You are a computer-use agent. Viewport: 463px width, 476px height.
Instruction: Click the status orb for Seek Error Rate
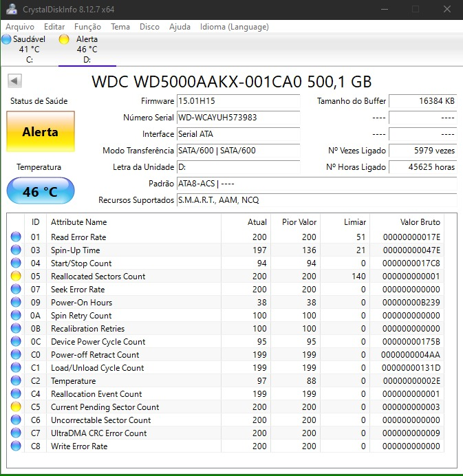pyautogui.click(x=16, y=289)
